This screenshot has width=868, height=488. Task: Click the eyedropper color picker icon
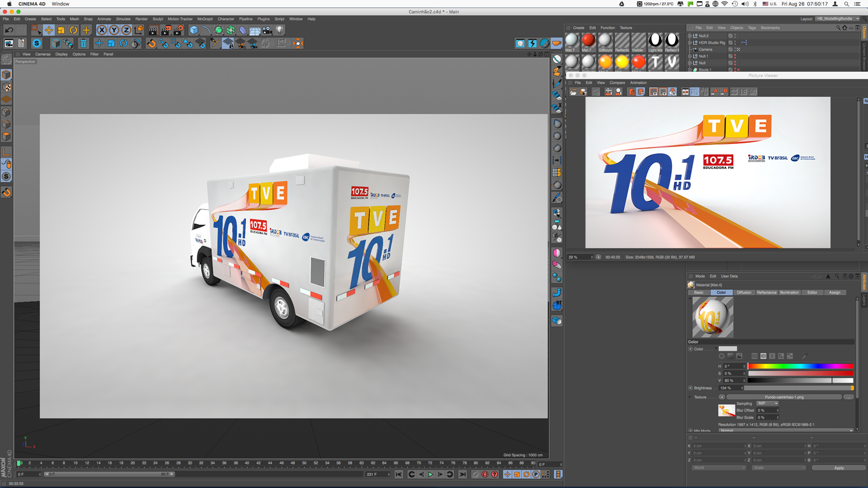[x=804, y=356]
